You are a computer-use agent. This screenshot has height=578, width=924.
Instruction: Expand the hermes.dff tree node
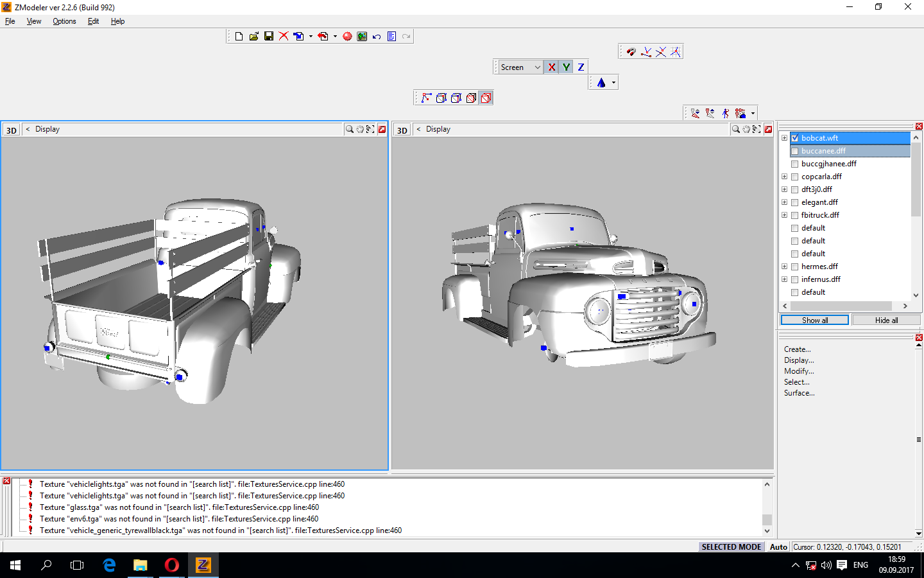(784, 267)
